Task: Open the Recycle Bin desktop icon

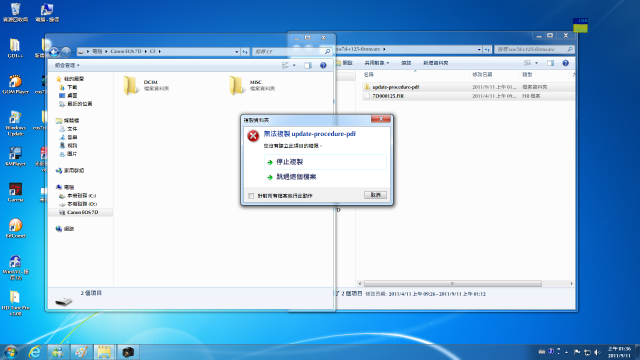Action: 16,12
